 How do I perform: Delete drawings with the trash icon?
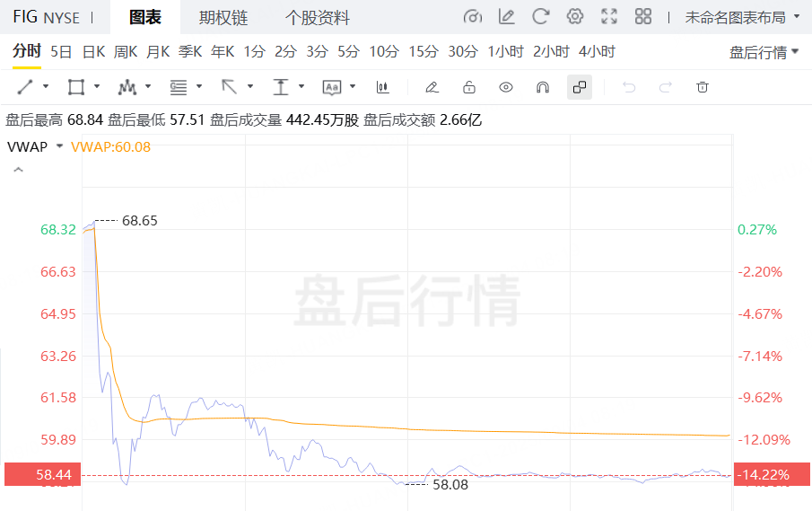[703, 87]
